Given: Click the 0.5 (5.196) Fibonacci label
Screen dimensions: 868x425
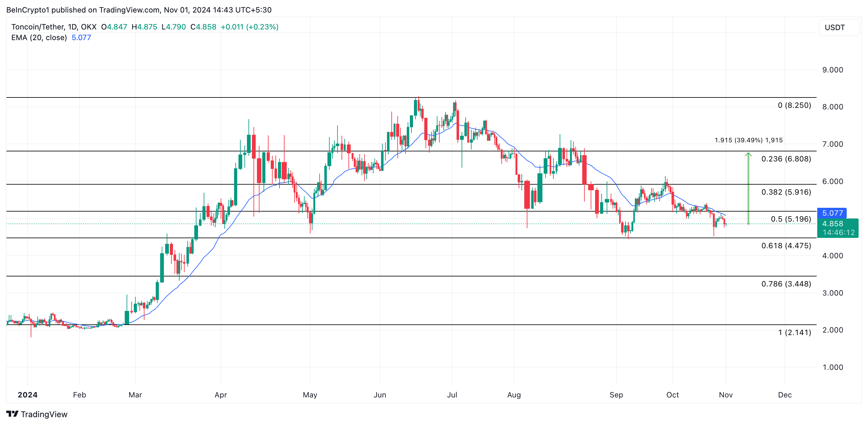Looking at the screenshot, I should pos(791,219).
